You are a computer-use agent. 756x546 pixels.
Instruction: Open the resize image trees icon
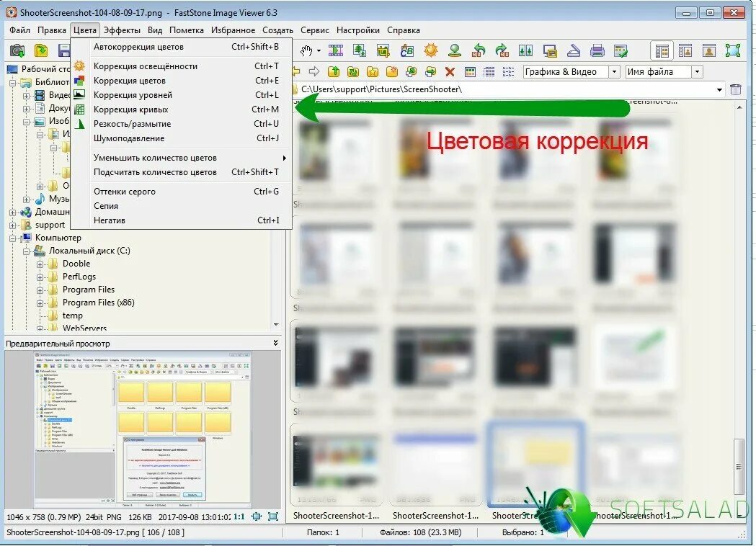pyautogui.click(x=359, y=50)
